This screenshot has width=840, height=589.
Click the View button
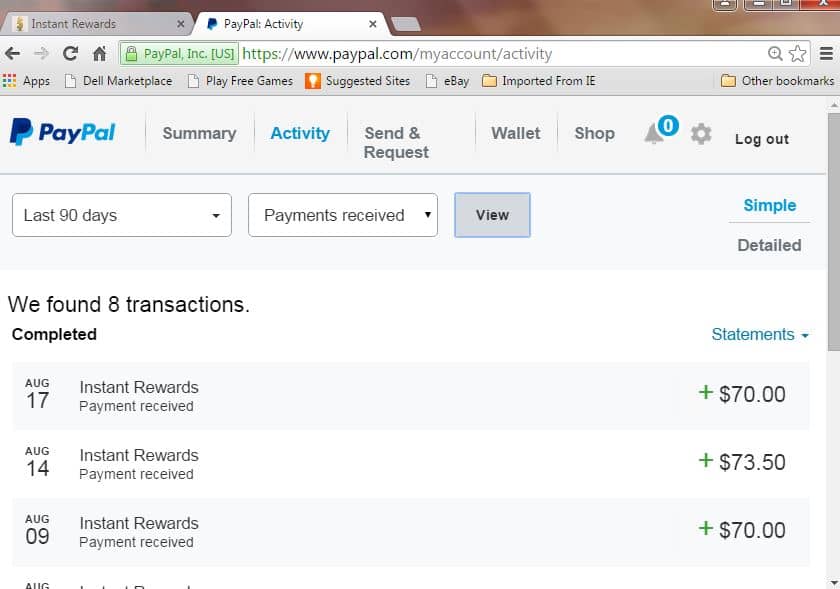[x=492, y=215]
